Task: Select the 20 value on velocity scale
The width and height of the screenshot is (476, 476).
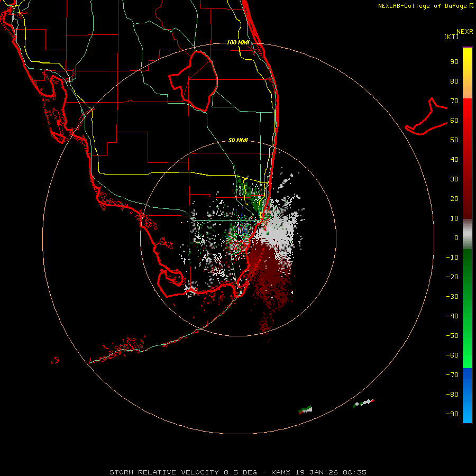Action: click(x=454, y=198)
